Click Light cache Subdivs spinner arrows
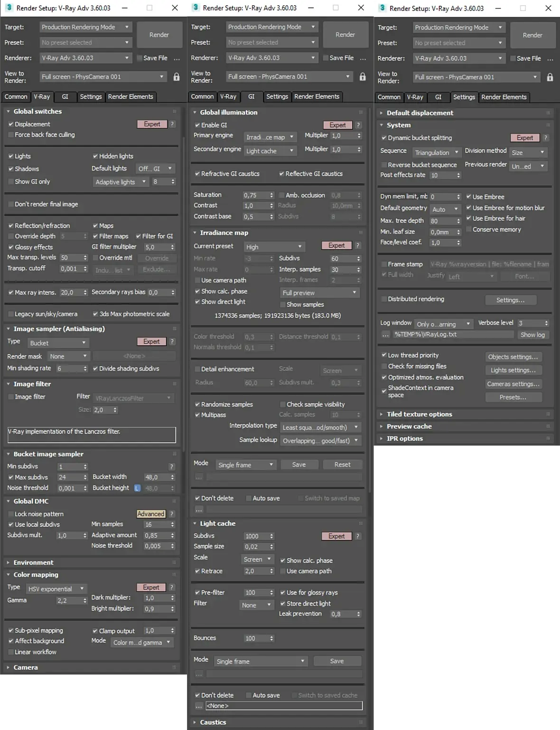Image resolution: width=560 pixels, height=730 pixels. point(271,536)
